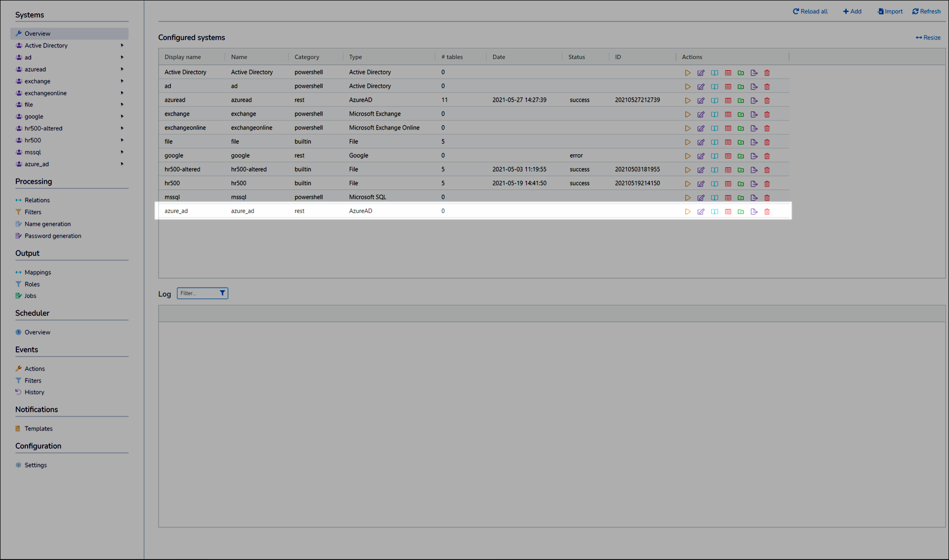Click the Add button at top
This screenshot has width=949, height=560.
pyautogui.click(x=852, y=11)
